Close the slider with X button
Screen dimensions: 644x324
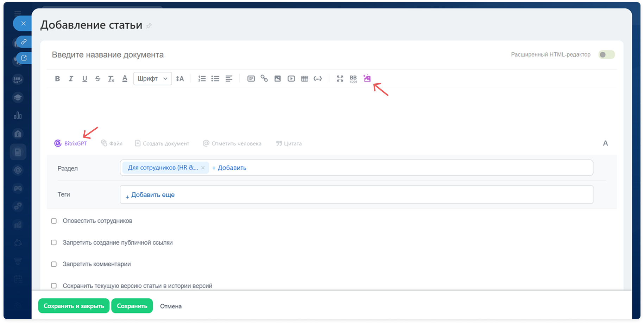[x=23, y=24]
